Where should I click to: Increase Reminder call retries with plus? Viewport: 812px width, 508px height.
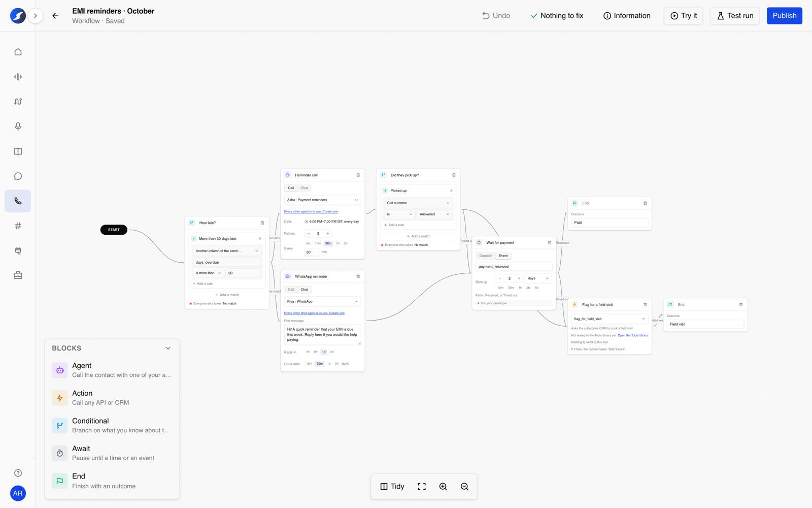point(328,234)
